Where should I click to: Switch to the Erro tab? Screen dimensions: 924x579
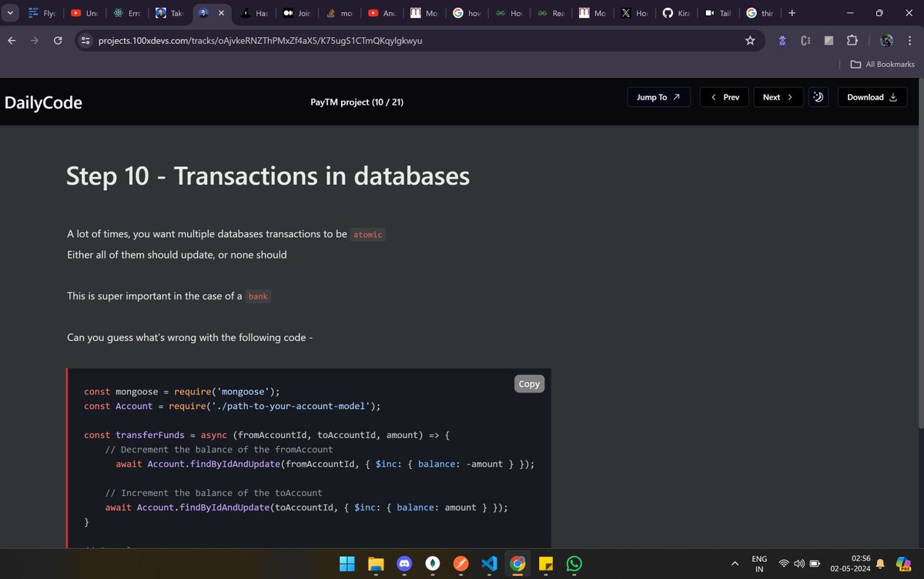coord(127,13)
